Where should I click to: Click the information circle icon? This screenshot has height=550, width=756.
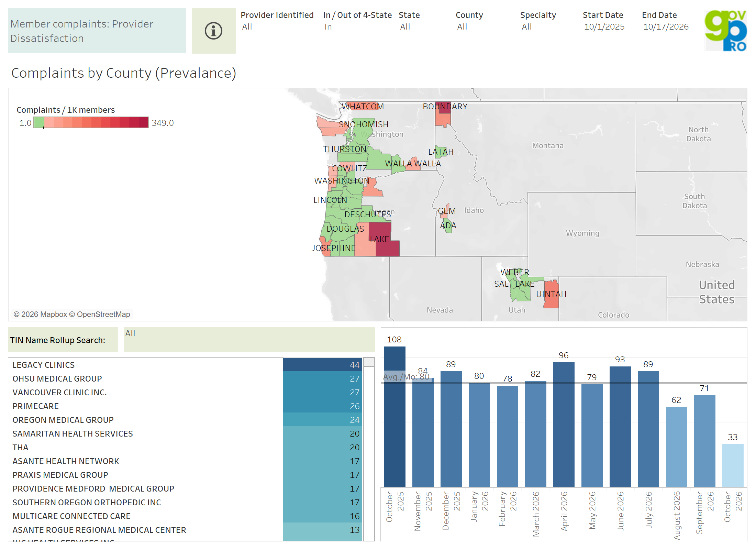click(x=213, y=31)
